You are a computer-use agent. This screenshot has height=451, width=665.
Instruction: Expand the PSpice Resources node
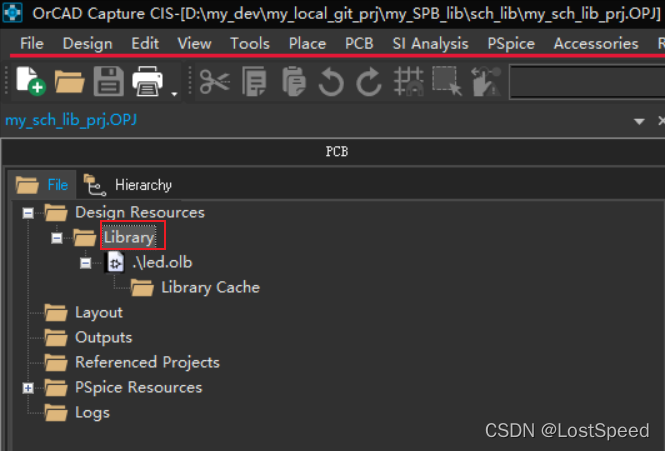click(28, 388)
